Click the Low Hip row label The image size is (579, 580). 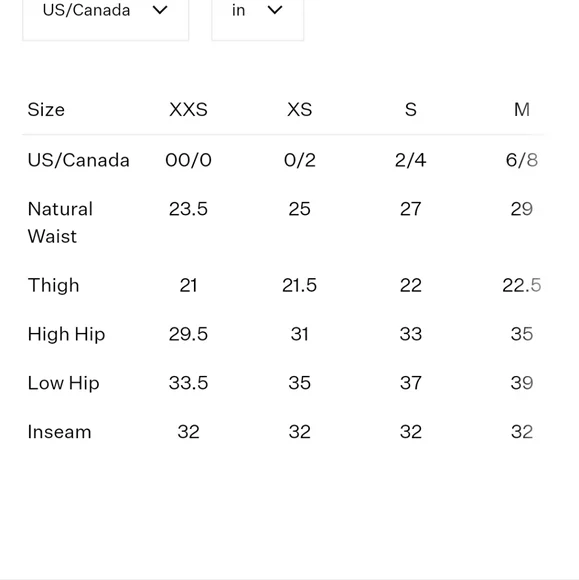click(64, 383)
